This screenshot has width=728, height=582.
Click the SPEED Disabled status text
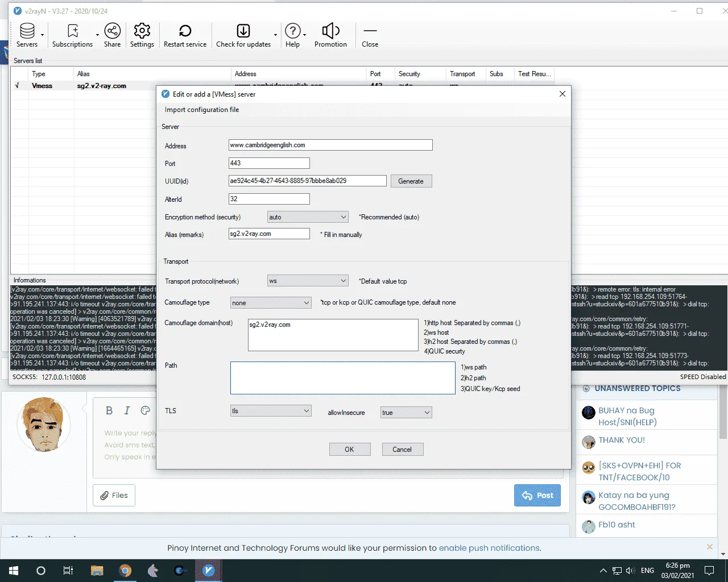(x=703, y=377)
